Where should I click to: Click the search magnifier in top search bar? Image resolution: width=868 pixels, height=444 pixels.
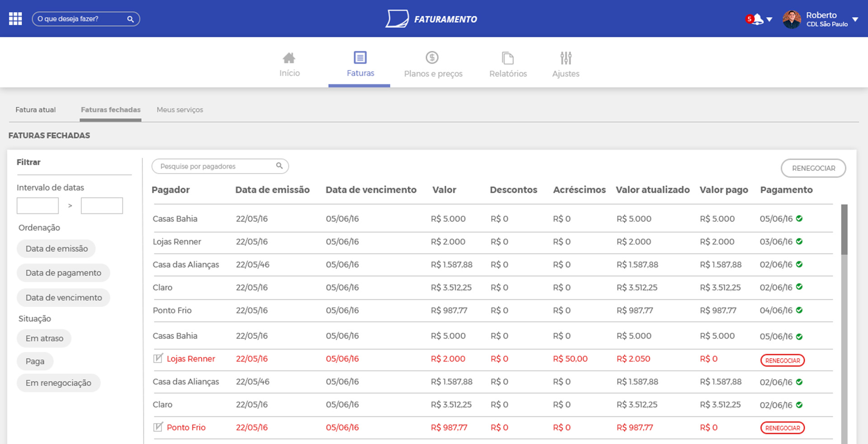click(130, 19)
